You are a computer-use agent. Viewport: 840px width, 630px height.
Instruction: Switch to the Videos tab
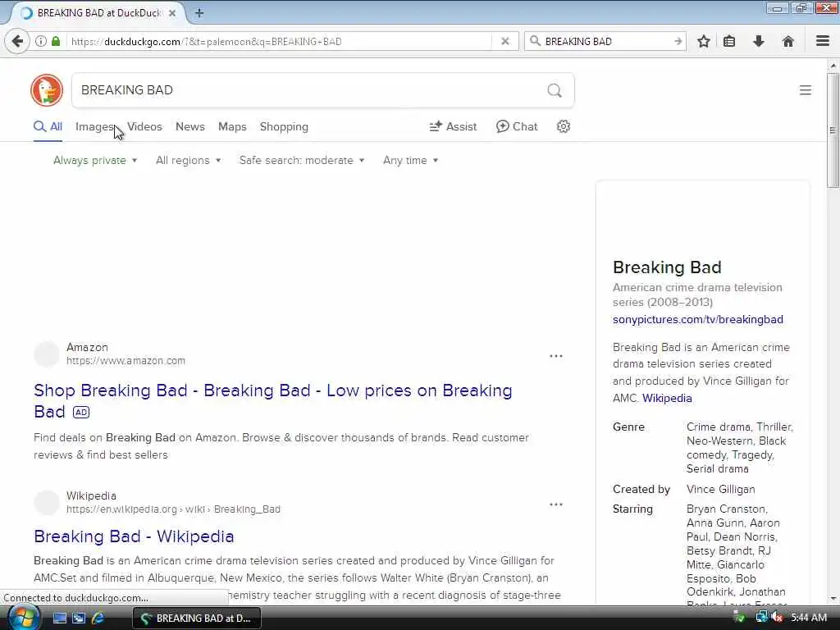click(144, 127)
